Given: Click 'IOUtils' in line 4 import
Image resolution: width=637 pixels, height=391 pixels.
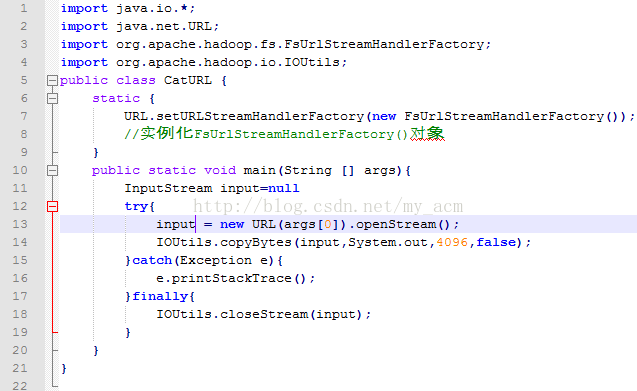Looking at the screenshot, I should (312, 62).
